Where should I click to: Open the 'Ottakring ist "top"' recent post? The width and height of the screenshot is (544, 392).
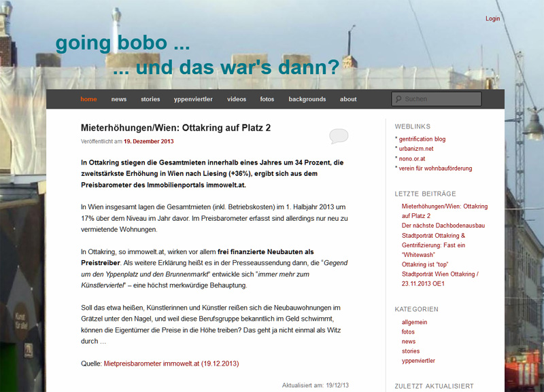[x=425, y=264]
